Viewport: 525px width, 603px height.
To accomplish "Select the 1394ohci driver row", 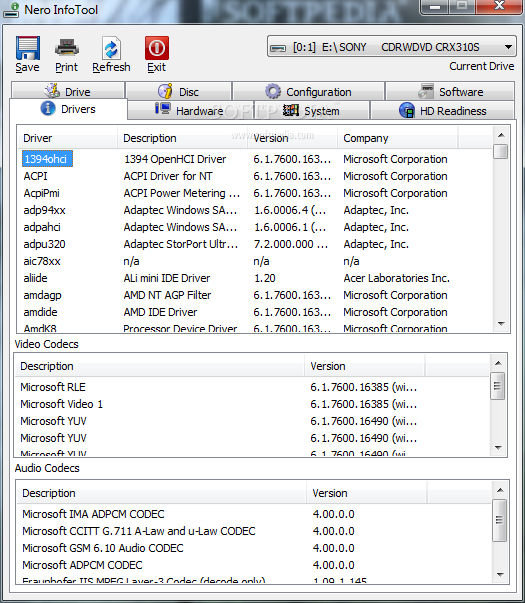I will coord(47,159).
